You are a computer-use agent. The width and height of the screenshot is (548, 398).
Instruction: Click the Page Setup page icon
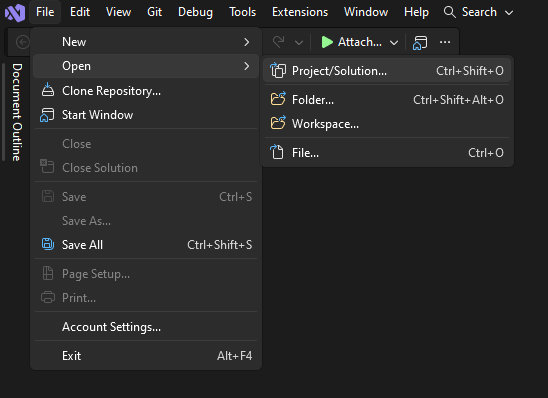48,273
